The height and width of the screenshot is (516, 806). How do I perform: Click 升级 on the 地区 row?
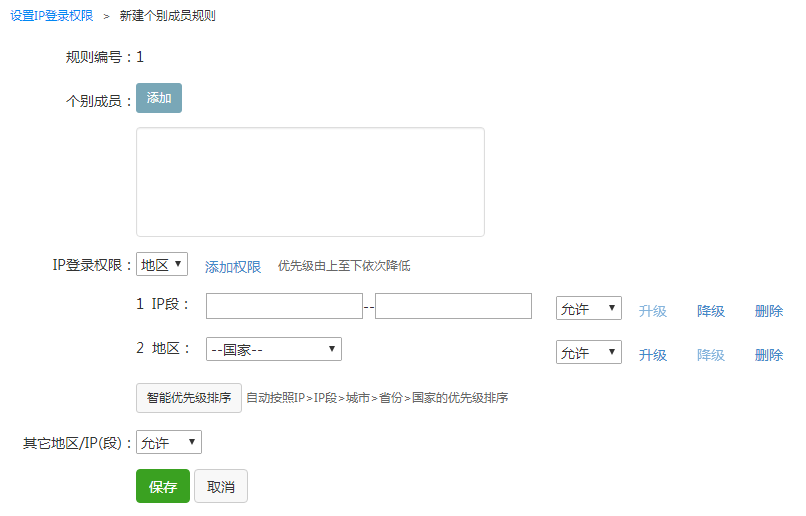tap(653, 355)
